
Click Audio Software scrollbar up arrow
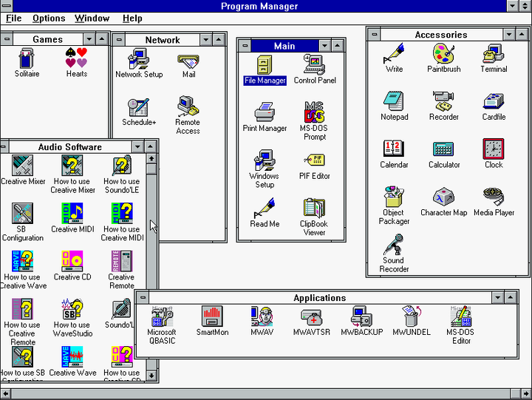[151, 159]
